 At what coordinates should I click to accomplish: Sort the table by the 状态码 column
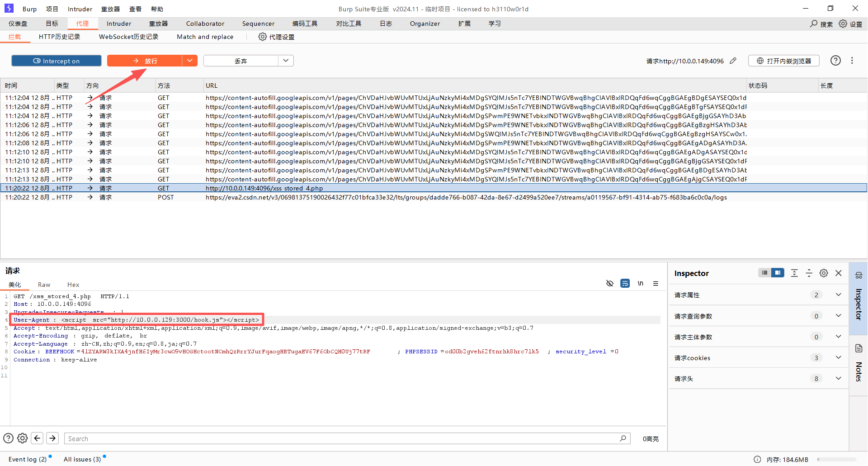[x=782, y=86]
